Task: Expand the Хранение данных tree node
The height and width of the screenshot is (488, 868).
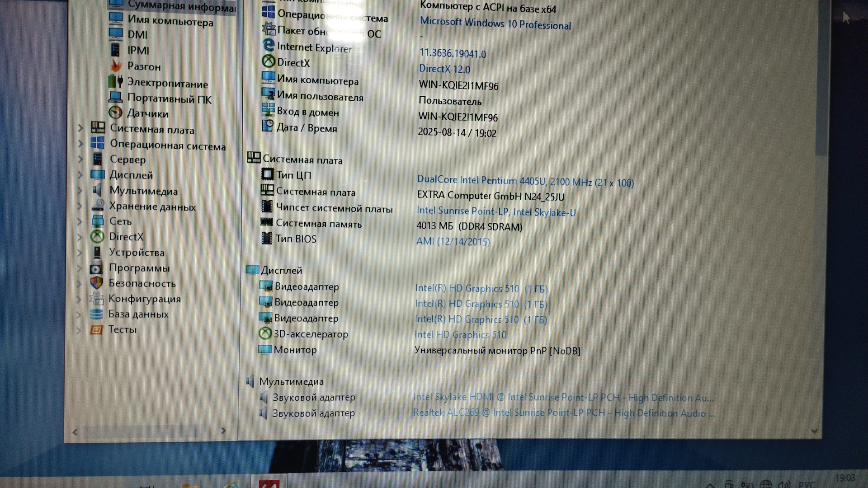Action: (x=80, y=206)
